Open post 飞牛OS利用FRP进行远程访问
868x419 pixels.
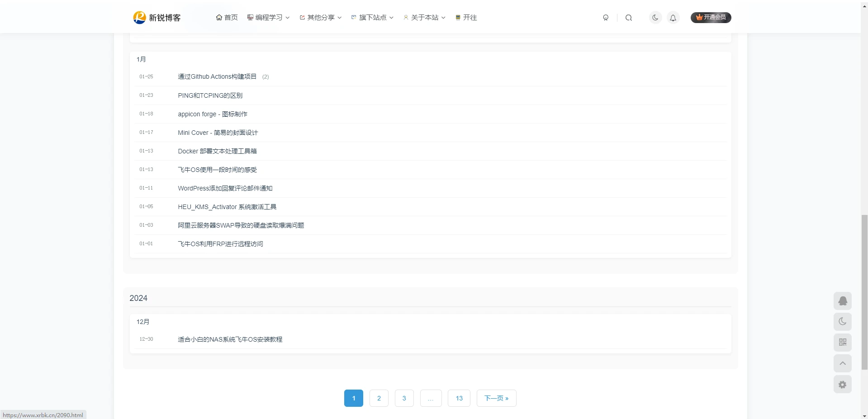pyautogui.click(x=220, y=244)
